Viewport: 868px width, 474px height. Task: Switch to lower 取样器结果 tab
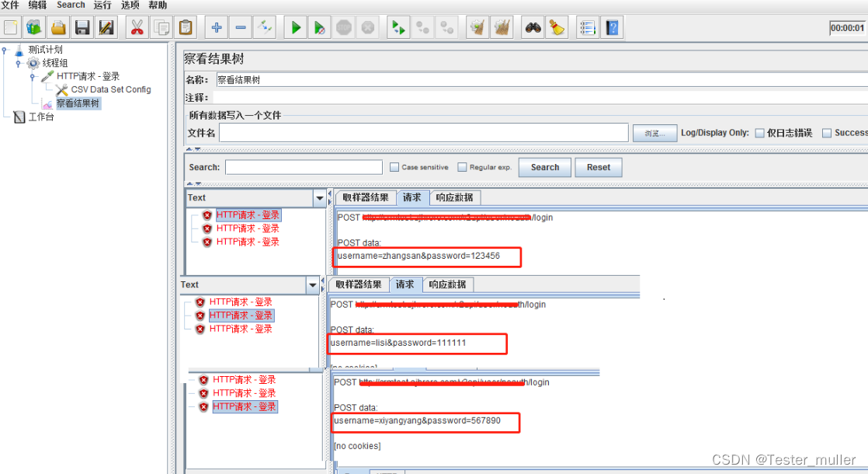coord(358,284)
